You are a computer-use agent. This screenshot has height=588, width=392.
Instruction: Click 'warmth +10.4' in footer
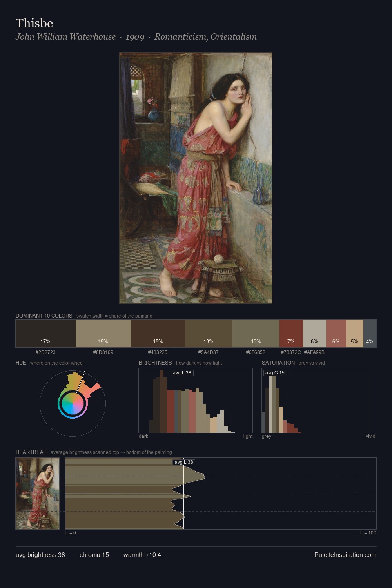142,555
